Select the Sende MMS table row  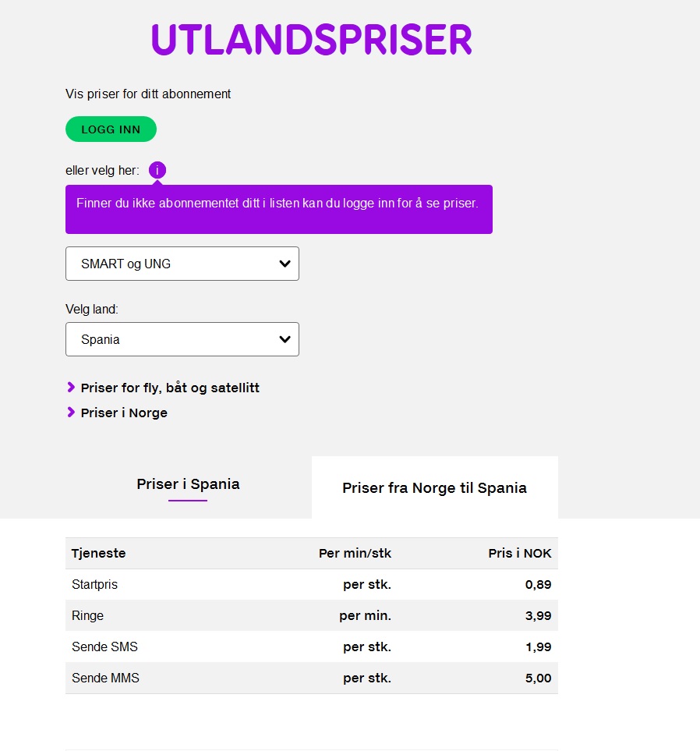click(x=312, y=678)
